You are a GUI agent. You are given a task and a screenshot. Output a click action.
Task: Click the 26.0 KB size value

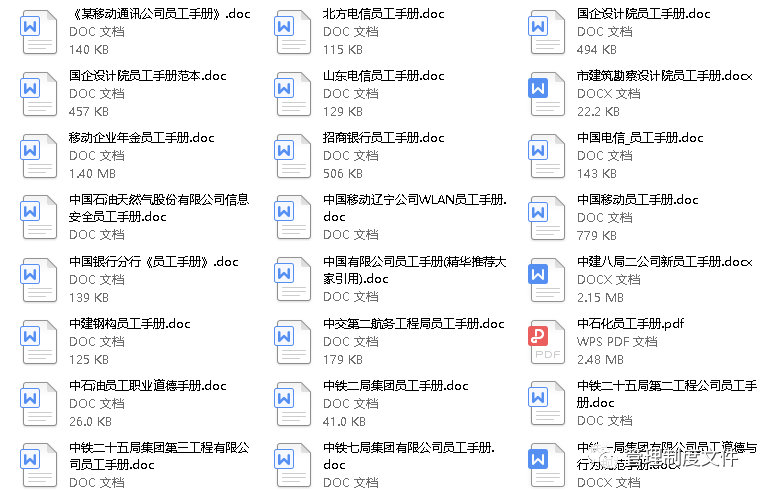tap(90, 421)
